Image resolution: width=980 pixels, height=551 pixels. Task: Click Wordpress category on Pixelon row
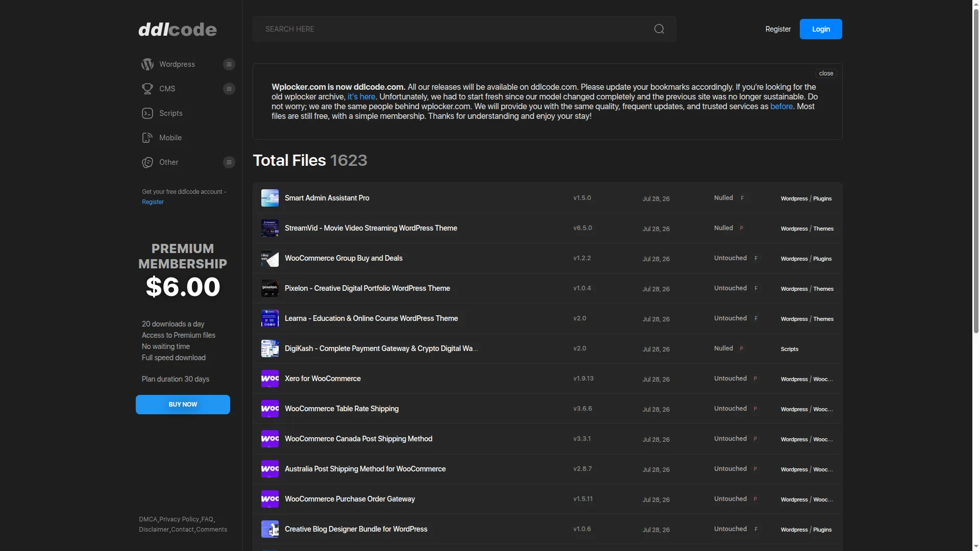pos(794,289)
